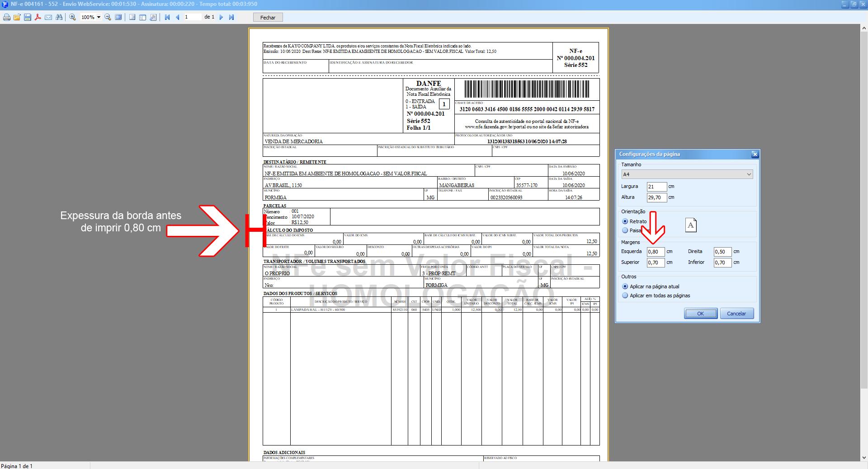This screenshot has width=868, height=469.
Task: Click the vertical scrollbar up arrow
Action: click(864, 28)
